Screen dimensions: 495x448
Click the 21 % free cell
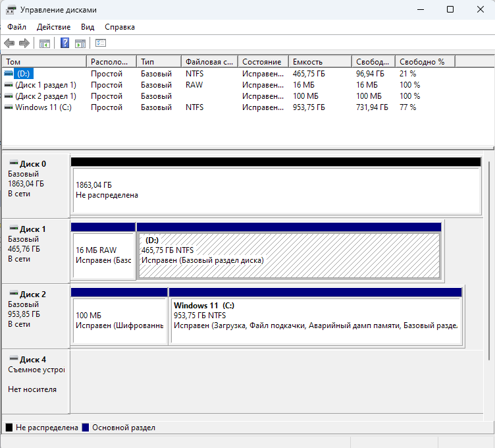408,74
